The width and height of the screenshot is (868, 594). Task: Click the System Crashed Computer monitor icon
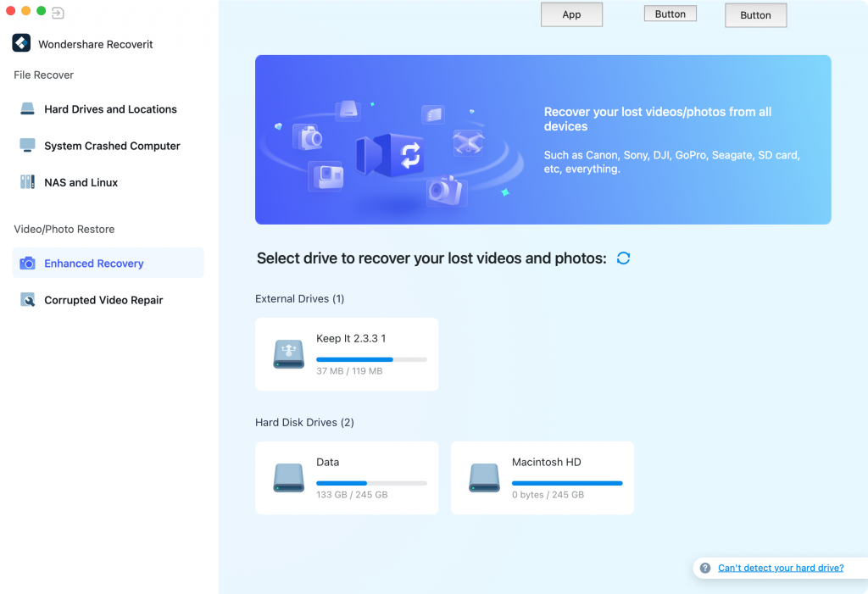(28, 145)
